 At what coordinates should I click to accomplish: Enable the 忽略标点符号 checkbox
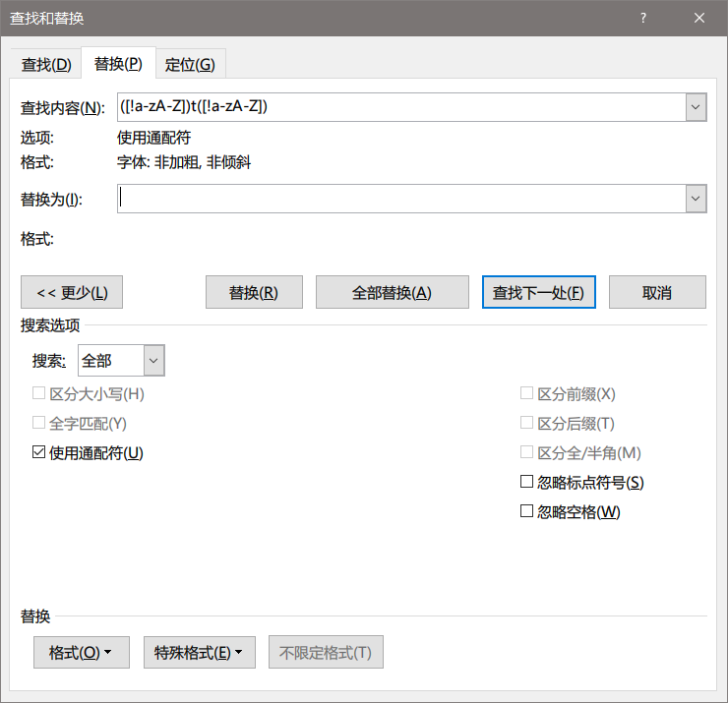click(x=527, y=483)
